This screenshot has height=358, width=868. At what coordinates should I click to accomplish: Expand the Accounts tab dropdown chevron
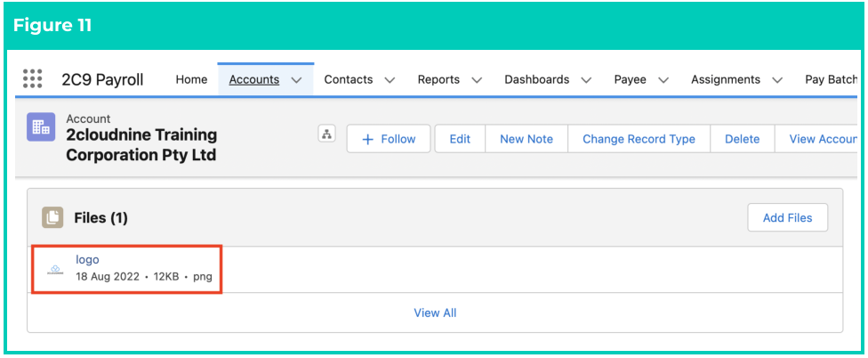pos(295,80)
